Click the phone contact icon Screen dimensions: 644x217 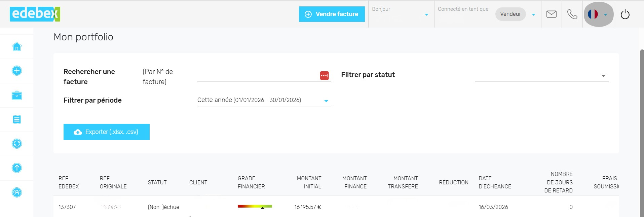point(572,14)
